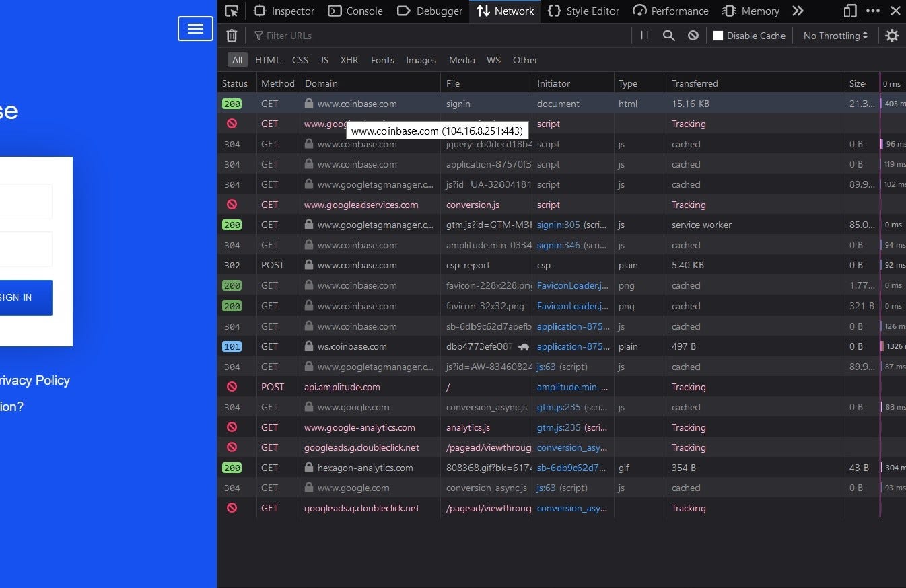Sort by Initiator column header
Screen dimensions: 906x588
coord(573,83)
